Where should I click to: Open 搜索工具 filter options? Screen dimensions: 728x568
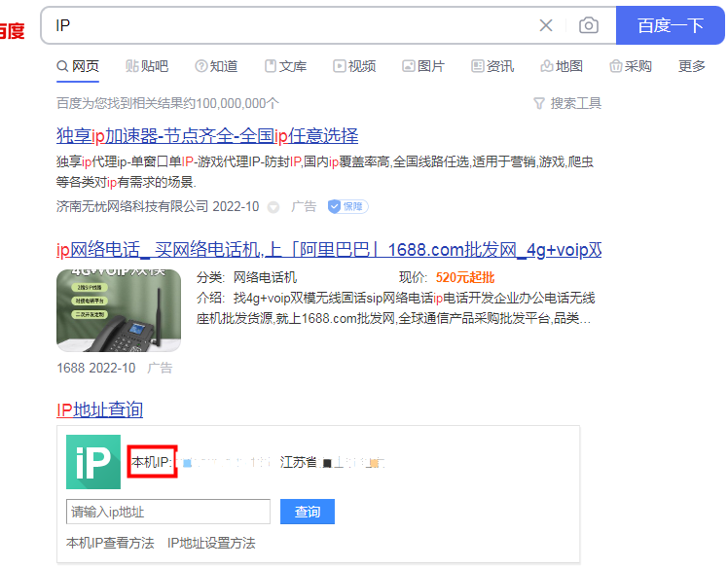(x=567, y=103)
